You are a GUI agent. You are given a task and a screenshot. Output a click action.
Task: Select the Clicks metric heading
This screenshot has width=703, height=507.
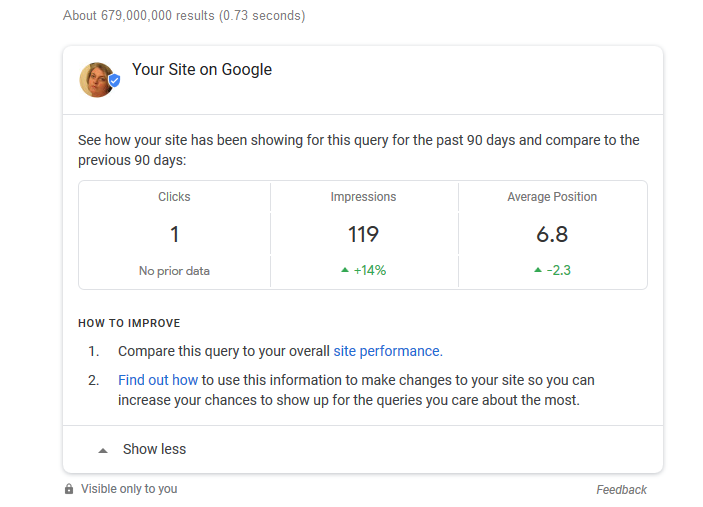[x=174, y=197]
